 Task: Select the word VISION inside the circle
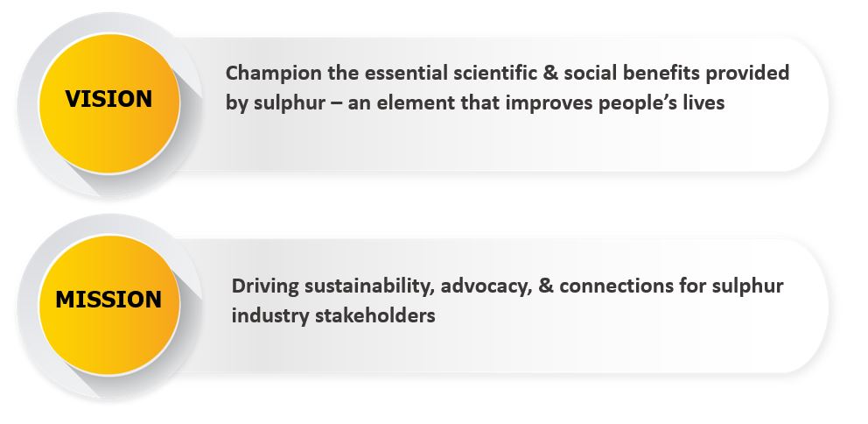click(x=108, y=99)
